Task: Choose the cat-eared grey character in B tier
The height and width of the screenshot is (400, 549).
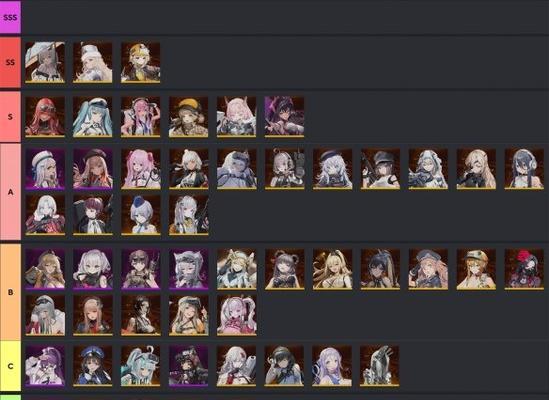Action: click(188, 269)
